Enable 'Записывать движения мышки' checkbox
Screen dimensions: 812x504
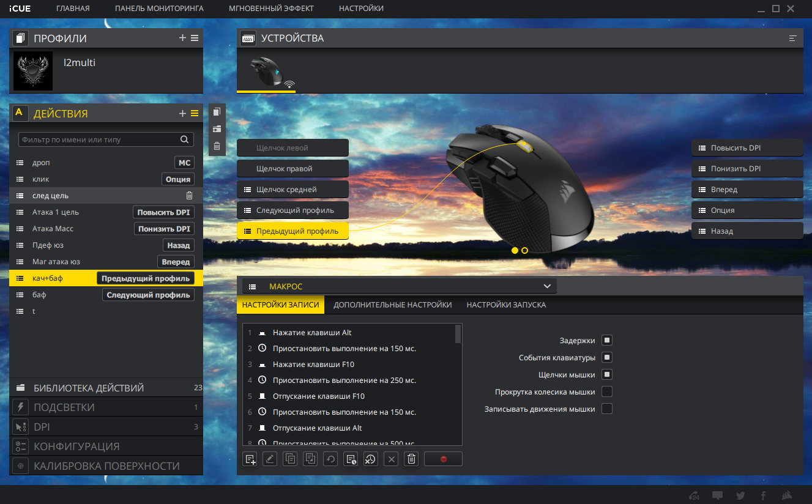point(607,409)
